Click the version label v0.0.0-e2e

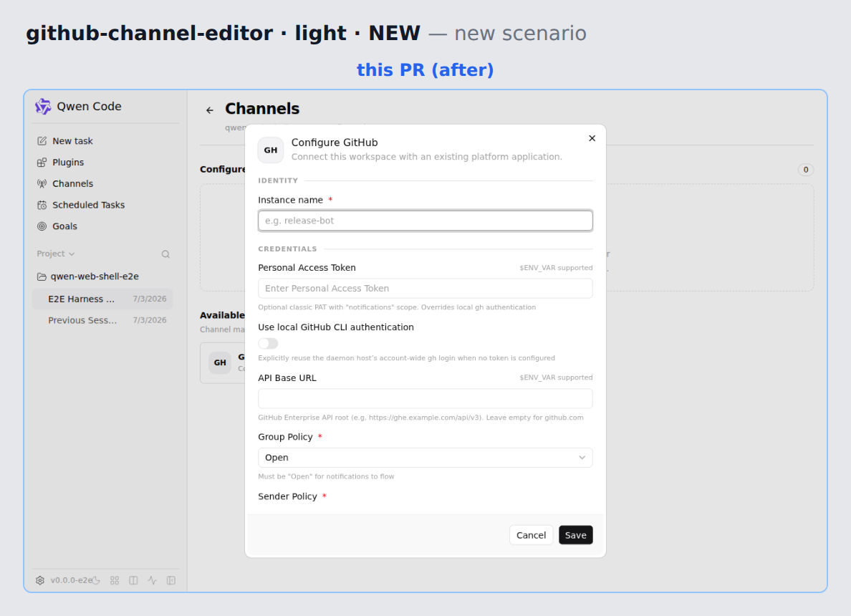click(71, 580)
